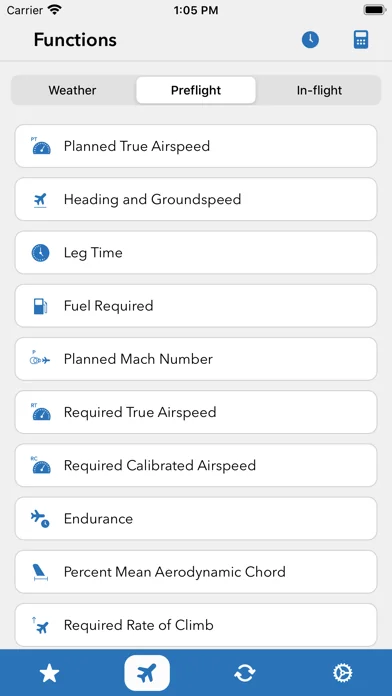Open Required True Airspeed function

click(196, 412)
